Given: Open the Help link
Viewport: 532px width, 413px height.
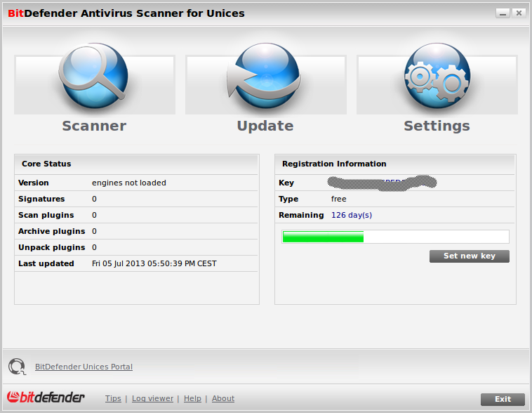Looking at the screenshot, I should [192, 398].
